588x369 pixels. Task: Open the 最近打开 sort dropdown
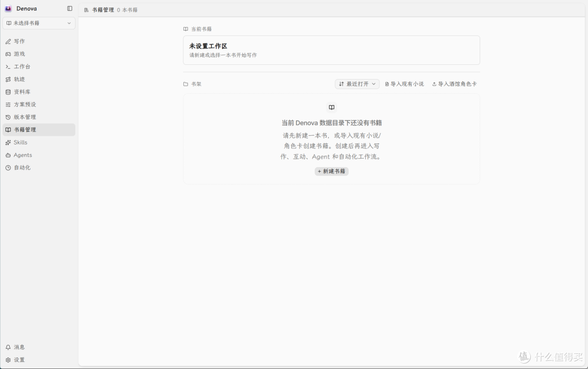pos(357,84)
